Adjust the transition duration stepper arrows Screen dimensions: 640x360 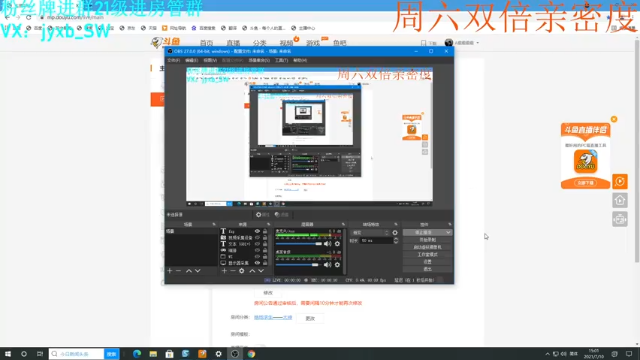[x=396, y=241]
